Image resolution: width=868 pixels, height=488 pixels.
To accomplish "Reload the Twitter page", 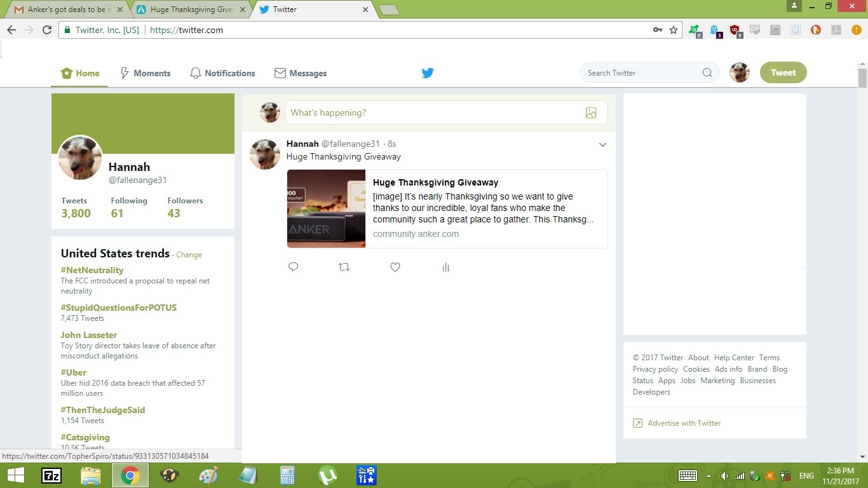I will [x=47, y=30].
